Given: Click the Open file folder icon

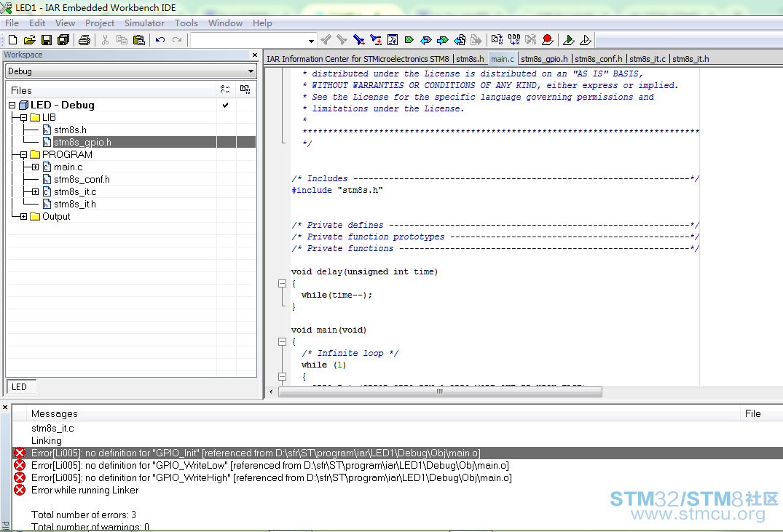Looking at the screenshot, I should click(29, 40).
